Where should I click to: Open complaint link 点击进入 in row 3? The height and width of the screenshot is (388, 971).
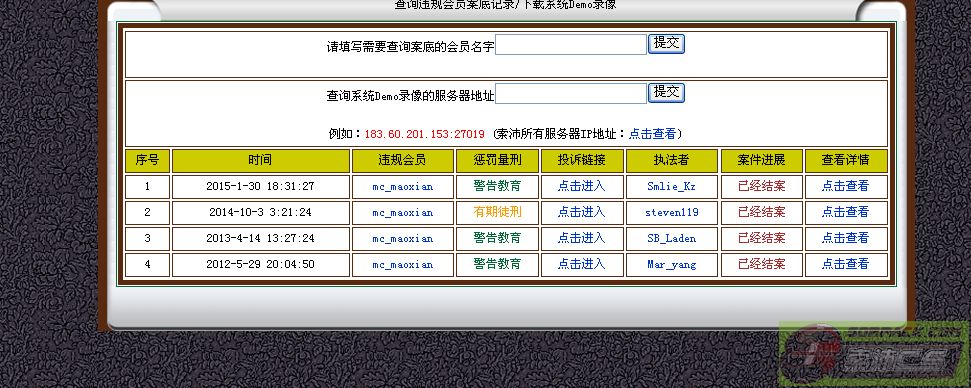pos(581,238)
